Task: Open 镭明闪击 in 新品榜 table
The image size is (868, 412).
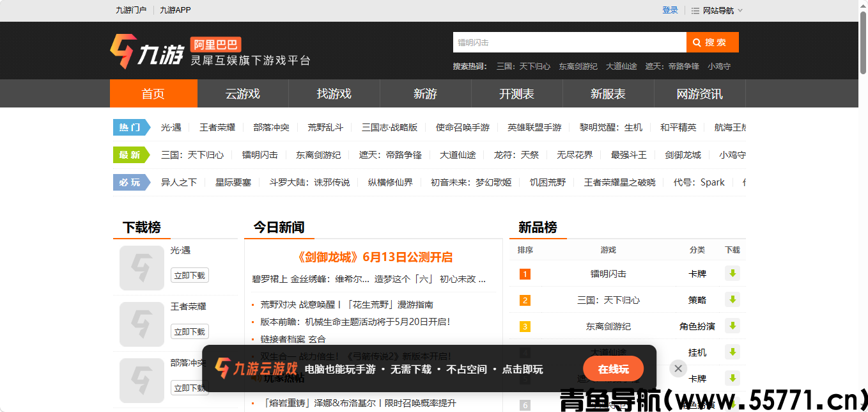Action: coord(608,274)
